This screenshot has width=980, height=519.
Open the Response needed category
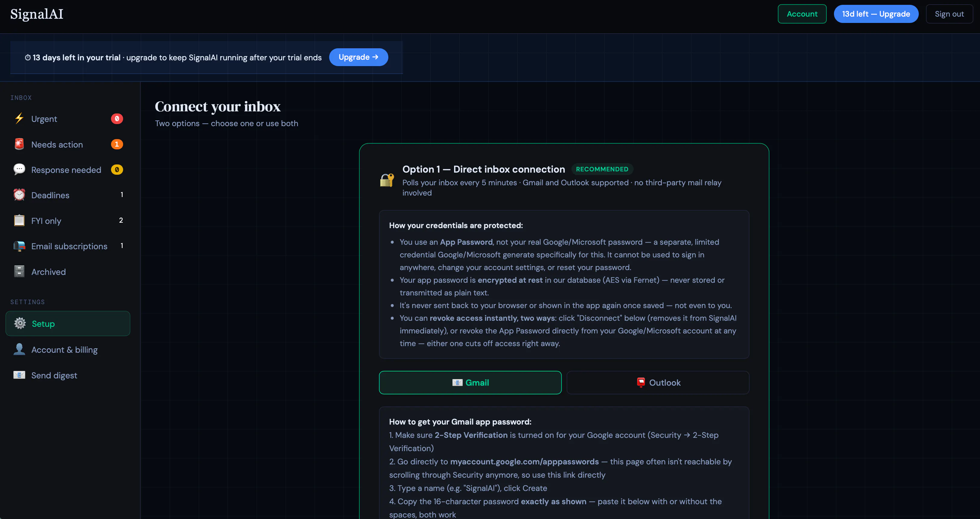point(68,170)
